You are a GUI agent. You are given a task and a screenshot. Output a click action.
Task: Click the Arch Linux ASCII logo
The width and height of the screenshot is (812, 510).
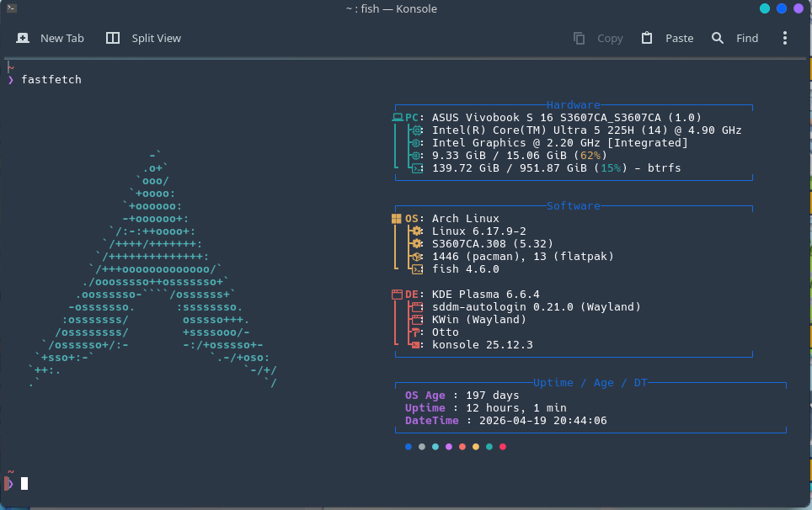152,269
